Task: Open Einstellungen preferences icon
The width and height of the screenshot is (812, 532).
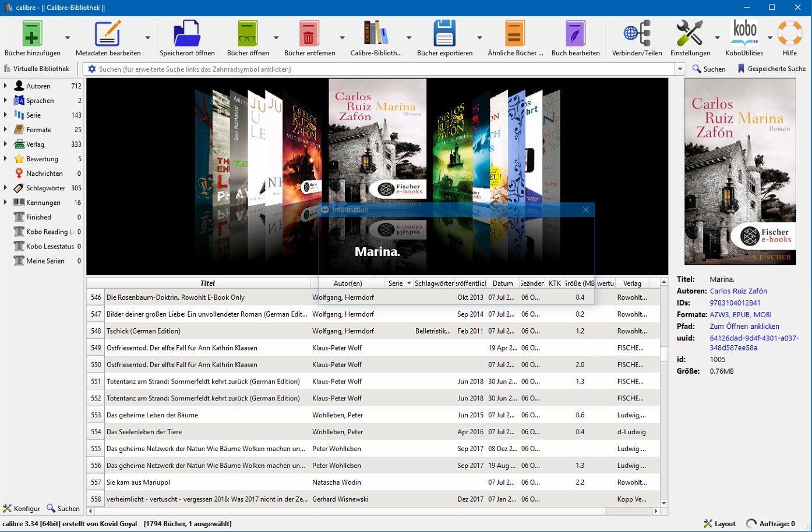Action: coord(690,34)
